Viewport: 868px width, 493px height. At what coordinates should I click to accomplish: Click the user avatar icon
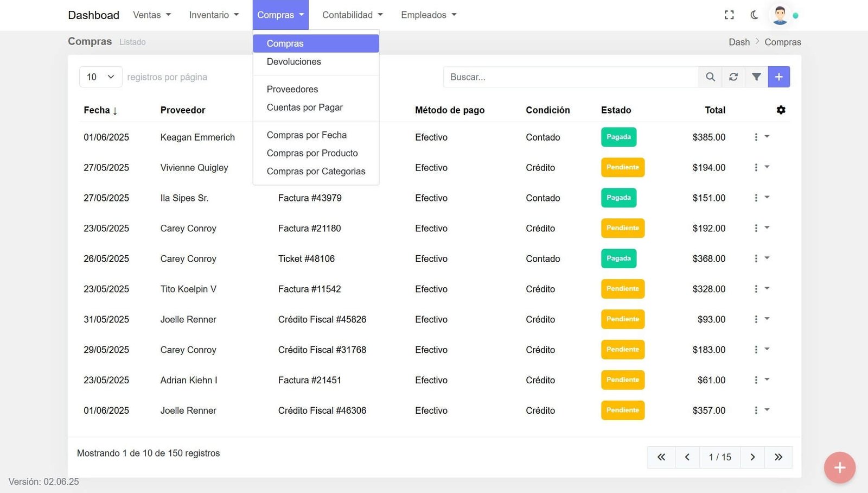click(x=780, y=15)
